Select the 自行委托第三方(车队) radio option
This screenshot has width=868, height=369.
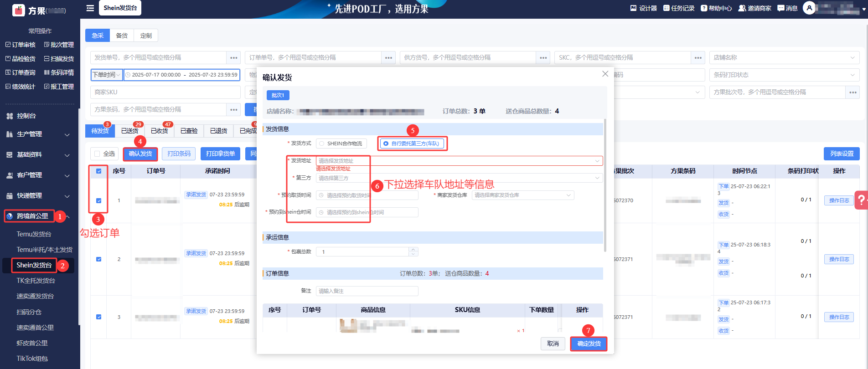(412, 143)
